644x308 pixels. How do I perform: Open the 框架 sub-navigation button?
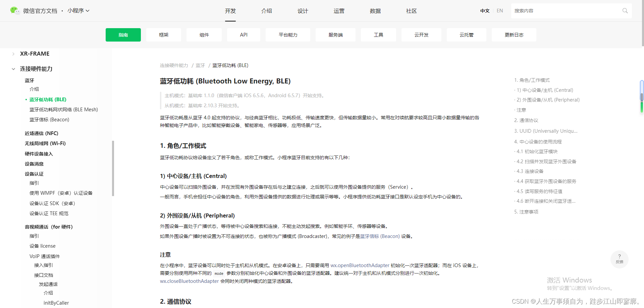[x=164, y=35]
